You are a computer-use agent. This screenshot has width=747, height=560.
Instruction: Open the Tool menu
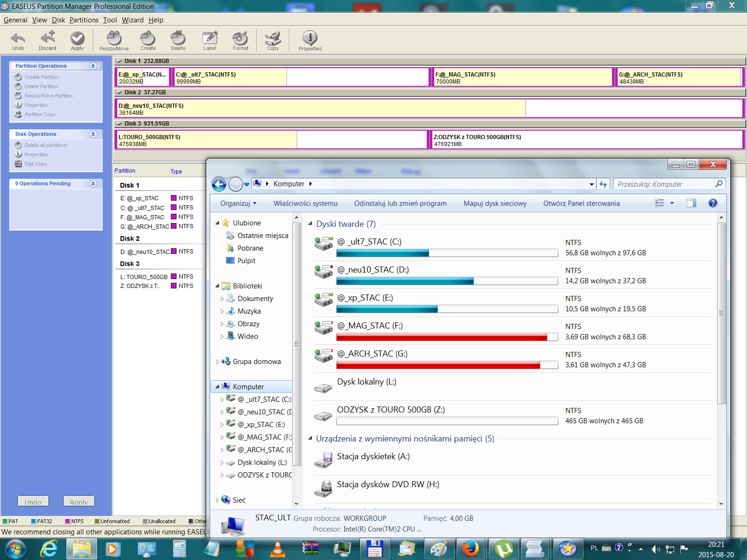[110, 20]
